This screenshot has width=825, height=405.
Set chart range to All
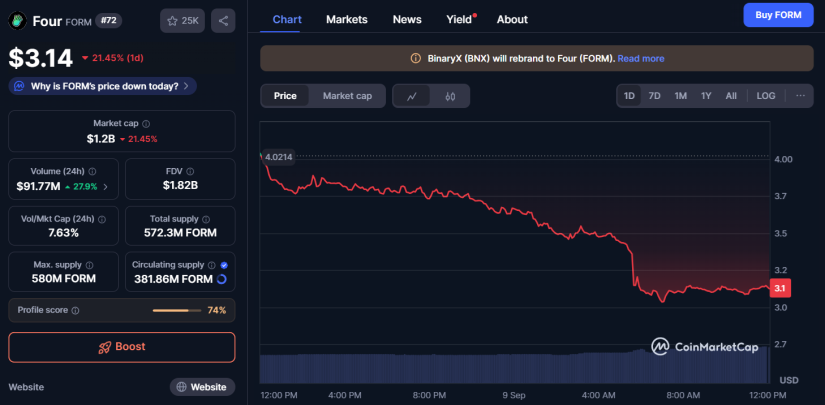click(731, 96)
